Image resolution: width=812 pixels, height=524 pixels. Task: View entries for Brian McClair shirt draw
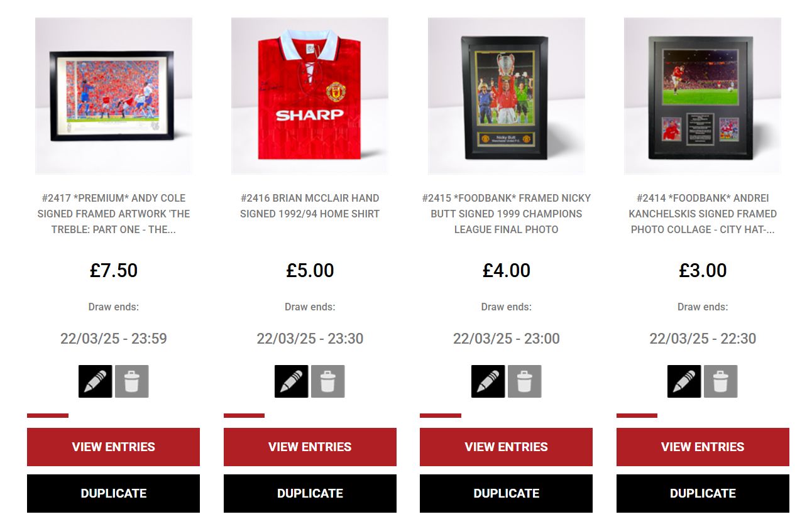pyautogui.click(x=310, y=447)
